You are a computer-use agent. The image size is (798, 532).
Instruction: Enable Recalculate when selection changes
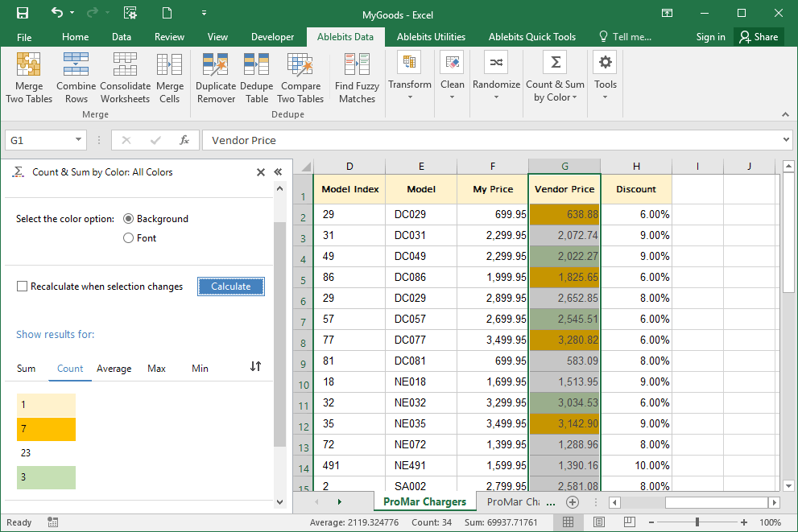(x=22, y=287)
